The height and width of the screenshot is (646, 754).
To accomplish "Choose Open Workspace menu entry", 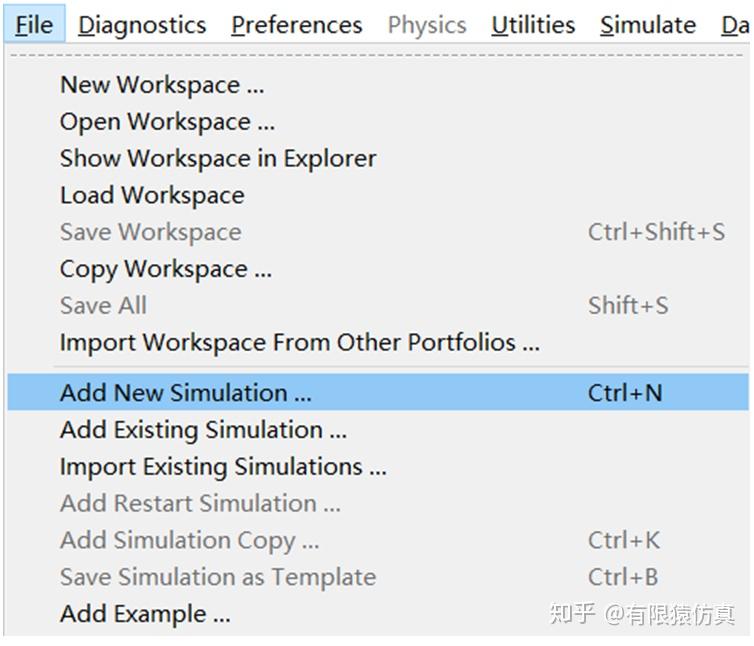I will coord(167,122).
